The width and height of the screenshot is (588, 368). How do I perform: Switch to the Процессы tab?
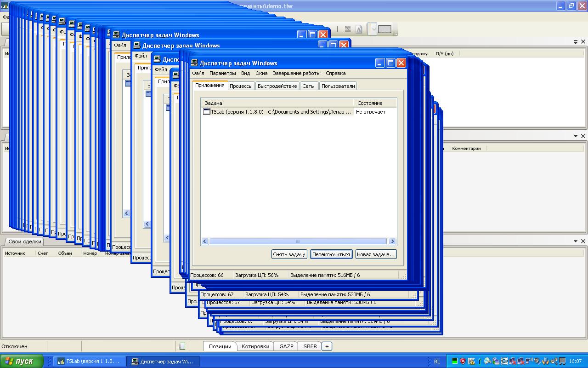click(241, 86)
